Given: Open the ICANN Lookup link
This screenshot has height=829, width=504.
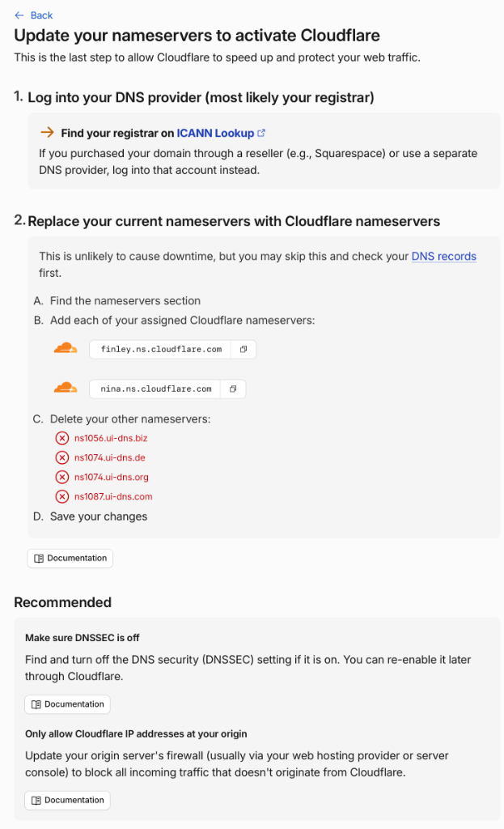Looking at the screenshot, I should click(215, 134).
